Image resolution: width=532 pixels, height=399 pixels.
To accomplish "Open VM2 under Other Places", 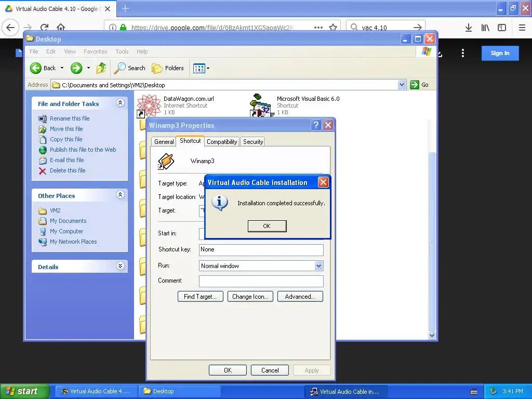I will 55,210.
